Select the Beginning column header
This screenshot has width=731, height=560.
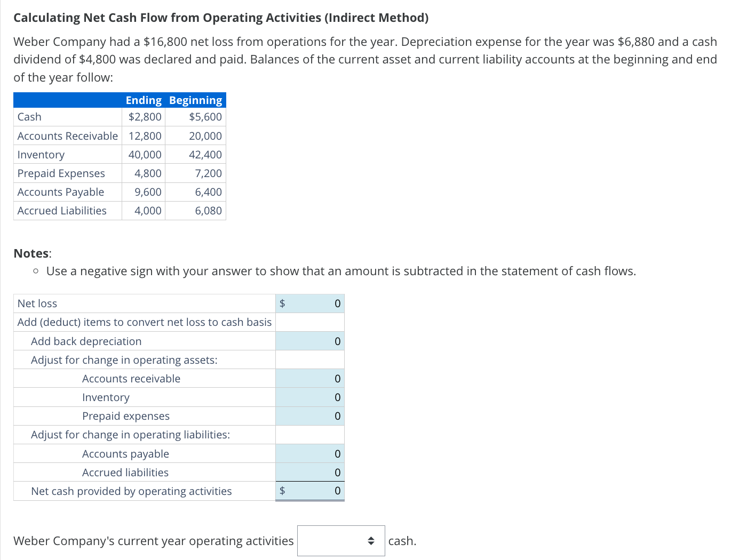(195, 100)
